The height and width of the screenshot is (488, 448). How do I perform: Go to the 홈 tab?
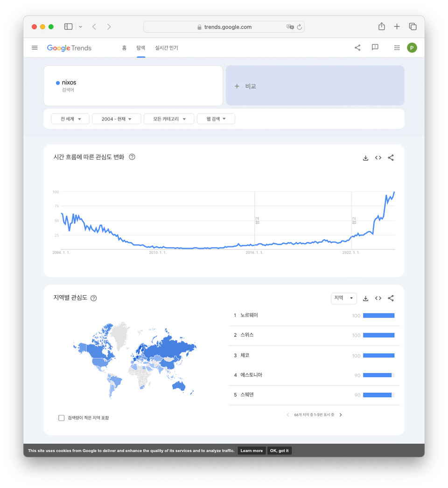(x=124, y=48)
